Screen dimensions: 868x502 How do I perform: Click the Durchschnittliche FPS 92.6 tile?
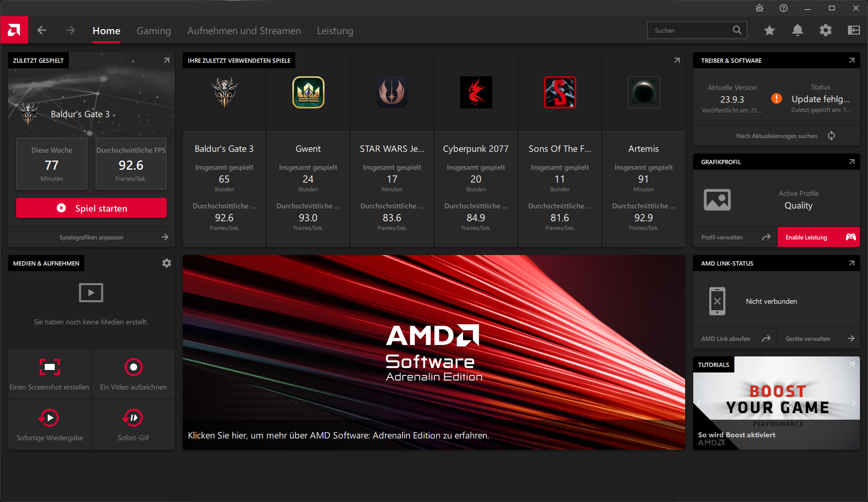pyautogui.click(x=131, y=164)
